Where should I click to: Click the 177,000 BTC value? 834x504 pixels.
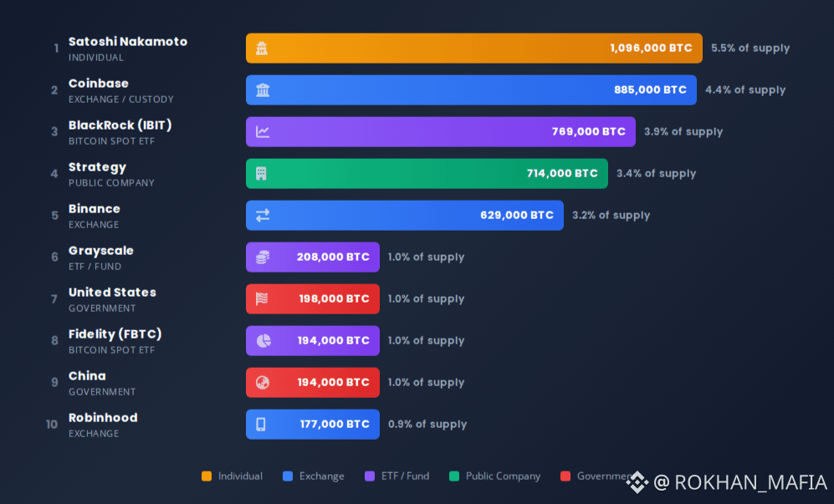coord(335,425)
